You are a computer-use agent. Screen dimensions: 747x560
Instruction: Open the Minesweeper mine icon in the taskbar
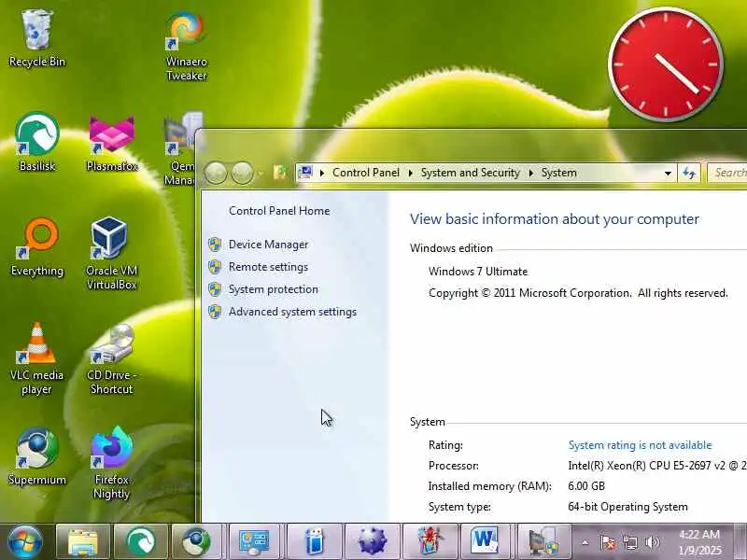click(373, 542)
